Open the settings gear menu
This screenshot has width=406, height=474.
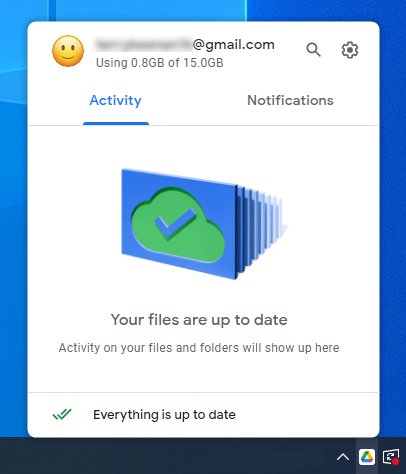tap(350, 50)
